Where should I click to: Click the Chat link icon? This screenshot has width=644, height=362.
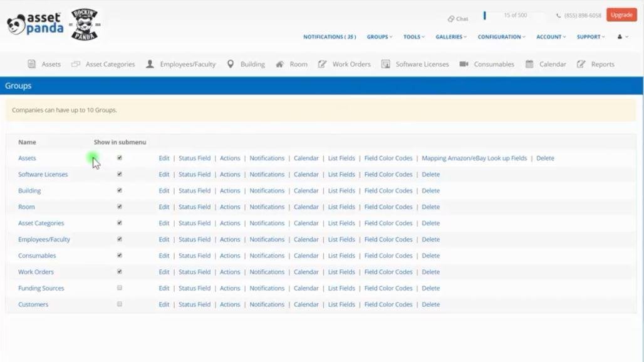click(x=451, y=19)
